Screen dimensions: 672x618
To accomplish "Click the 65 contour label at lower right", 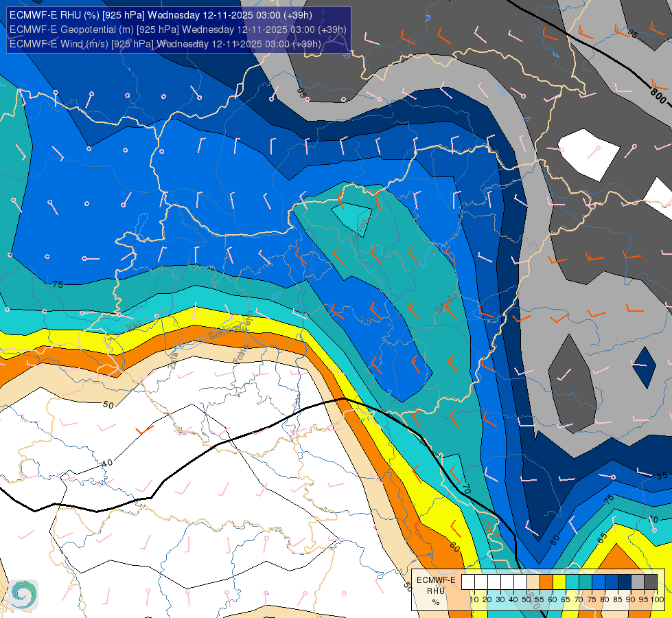I will tap(602, 538).
